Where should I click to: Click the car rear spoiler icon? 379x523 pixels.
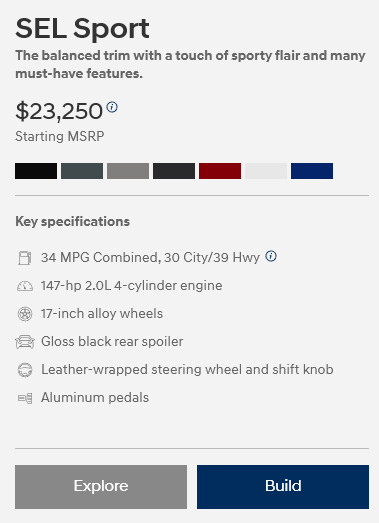click(25, 342)
